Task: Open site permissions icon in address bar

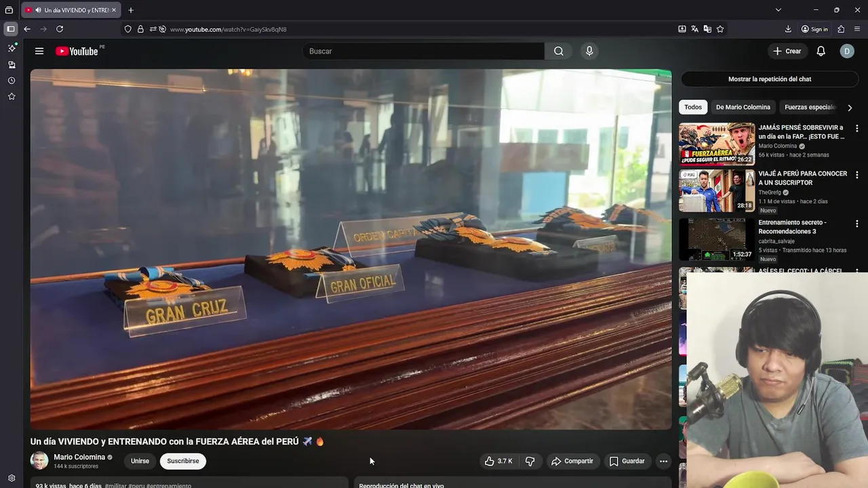Action: pyautogui.click(x=153, y=29)
